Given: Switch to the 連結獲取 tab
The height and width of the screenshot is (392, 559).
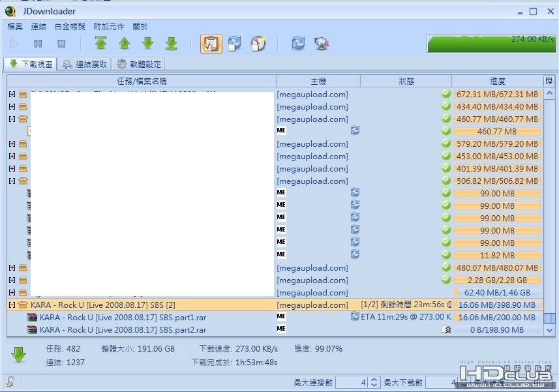Looking at the screenshot, I should (x=85, y=64).
